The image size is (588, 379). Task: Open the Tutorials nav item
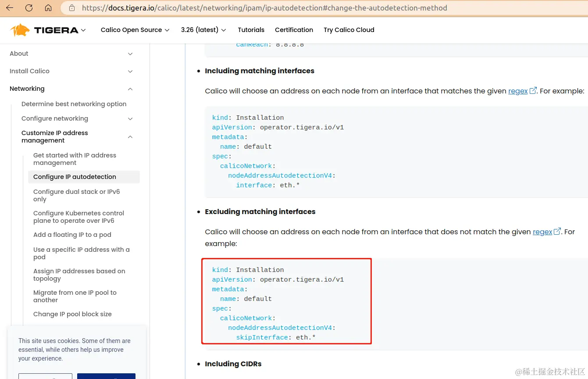[x=251, y=30]
